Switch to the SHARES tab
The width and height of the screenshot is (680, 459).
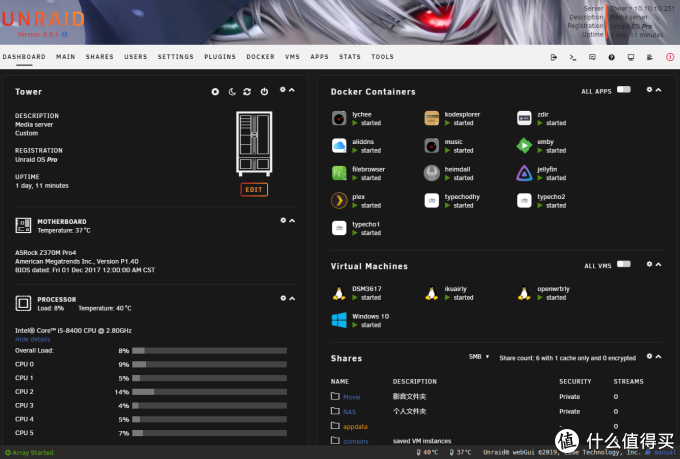point(99,57)
